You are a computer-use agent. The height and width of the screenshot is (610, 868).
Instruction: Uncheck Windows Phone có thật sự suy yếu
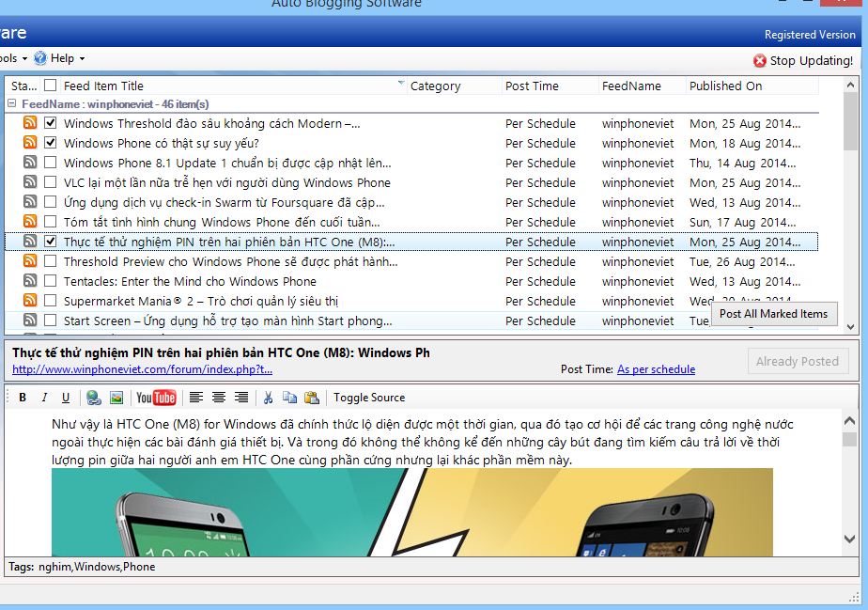[x=51, y=143]
